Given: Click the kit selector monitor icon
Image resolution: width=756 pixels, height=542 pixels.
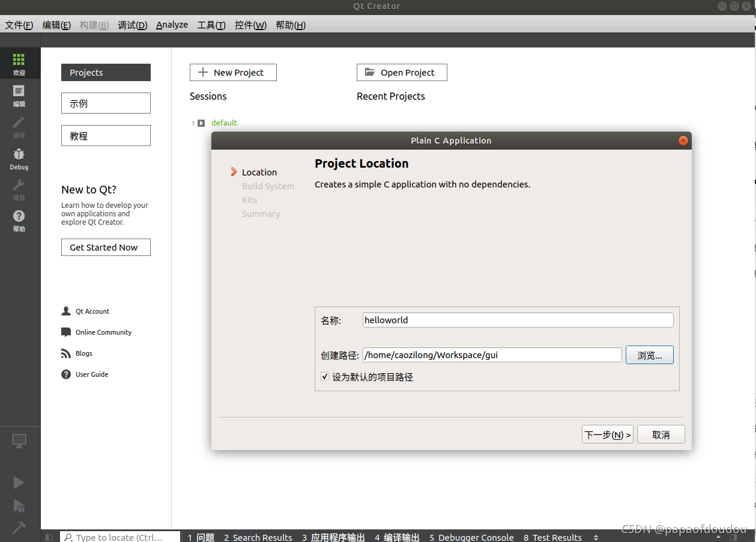Looking at the screenshot, I should coord(19,442).
